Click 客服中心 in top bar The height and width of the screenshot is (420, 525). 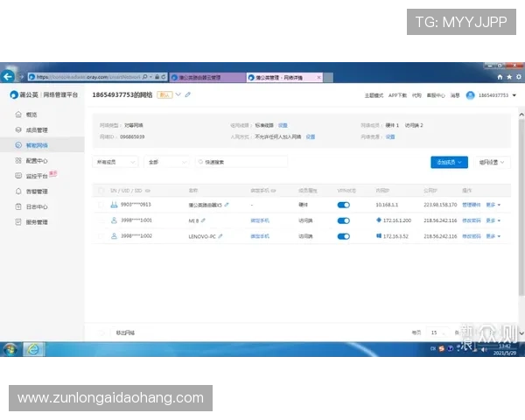[436, 95]
